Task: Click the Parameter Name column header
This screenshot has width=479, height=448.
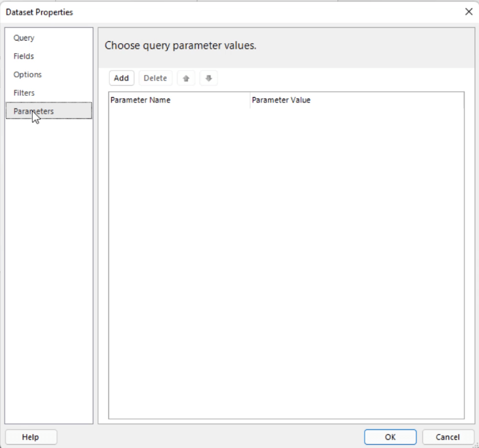Action: coord(180,100)
